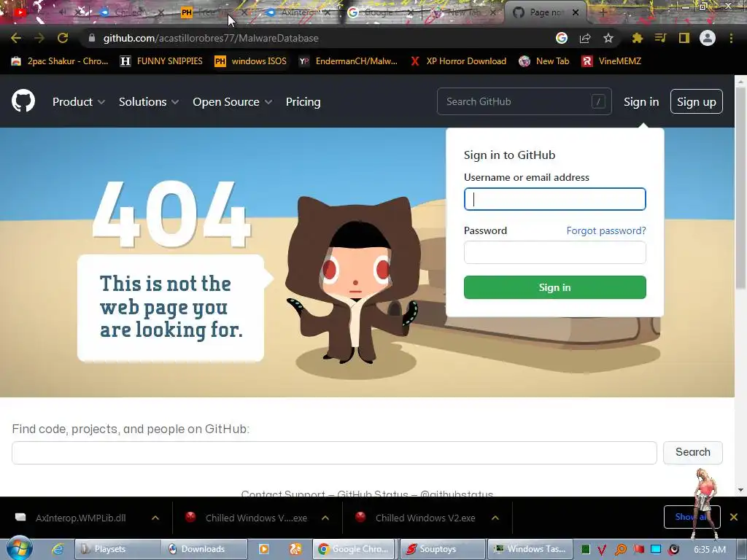Switch to the Google tab

click(x=379, y=12)
